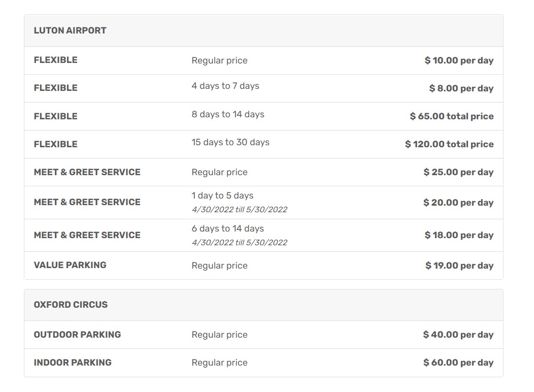
Task: Select the "OXFORD CIRCUS" section heading
Action: [x=71, y=305]
